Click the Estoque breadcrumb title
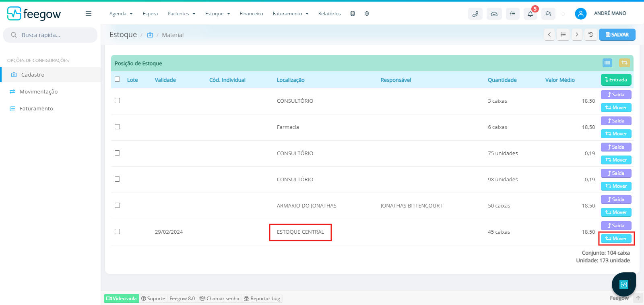 [x=123, y=35]
